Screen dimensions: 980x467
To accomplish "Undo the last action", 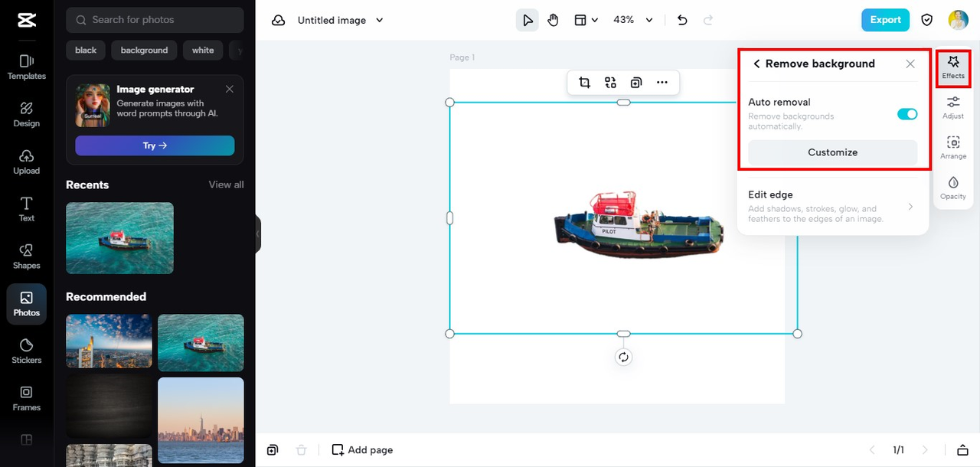I will [683, 20].
